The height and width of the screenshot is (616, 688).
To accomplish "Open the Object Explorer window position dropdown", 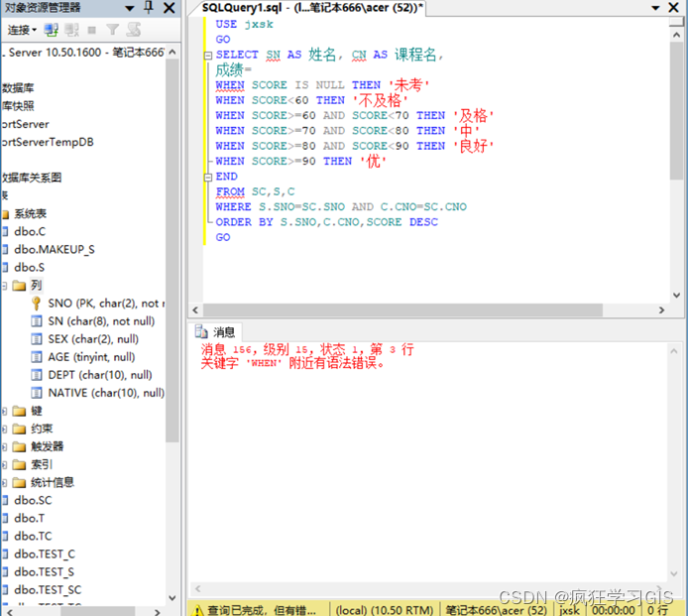I will (x=130, y=8).
